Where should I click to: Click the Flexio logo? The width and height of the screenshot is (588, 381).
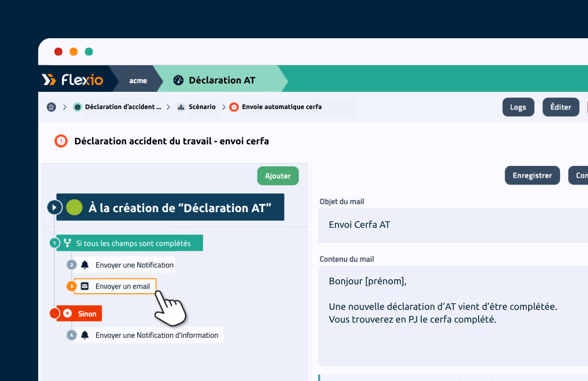tap(73, 80)
